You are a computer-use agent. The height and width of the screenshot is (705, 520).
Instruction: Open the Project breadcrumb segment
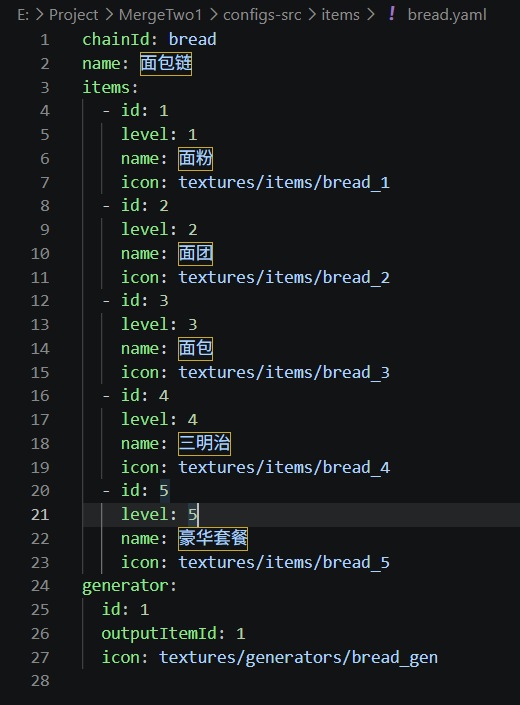[73, 15]
